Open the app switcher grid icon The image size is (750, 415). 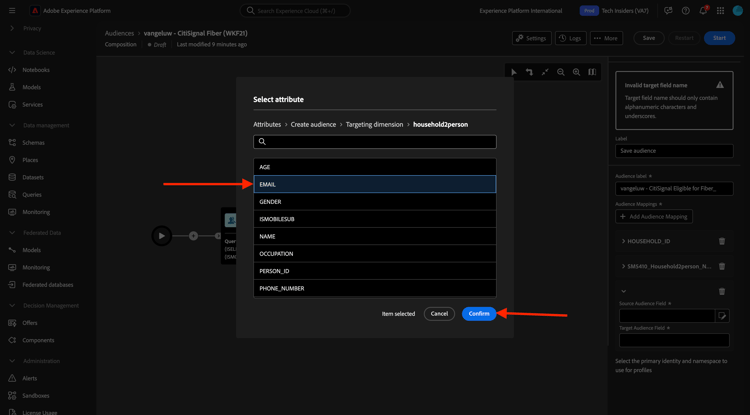click(720, 11)
